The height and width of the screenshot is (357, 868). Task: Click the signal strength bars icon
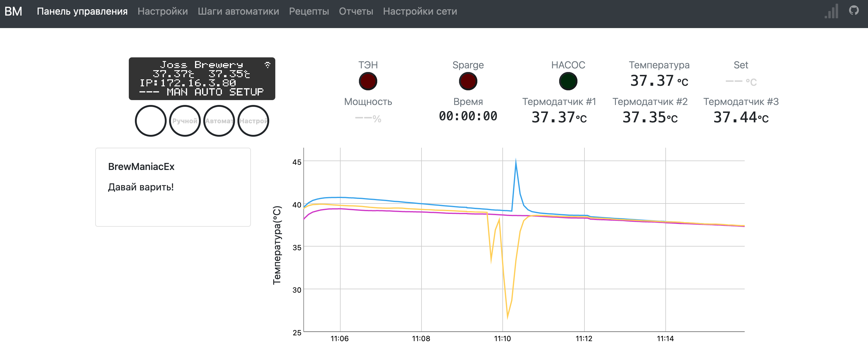[x=831, y=12]
